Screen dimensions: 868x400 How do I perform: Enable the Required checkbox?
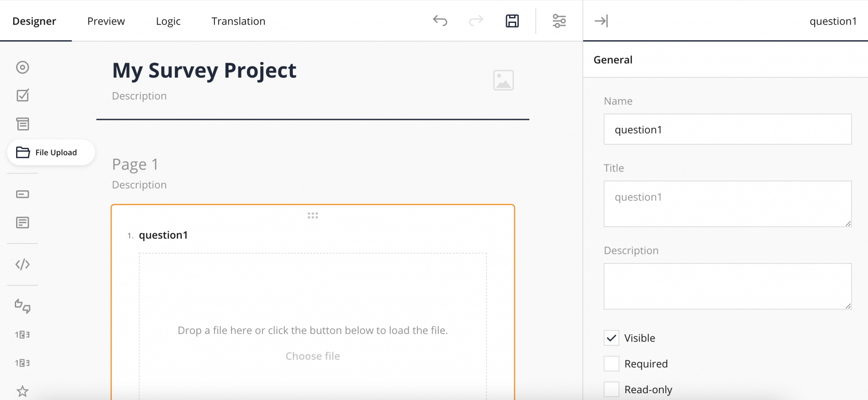point(612,363)
